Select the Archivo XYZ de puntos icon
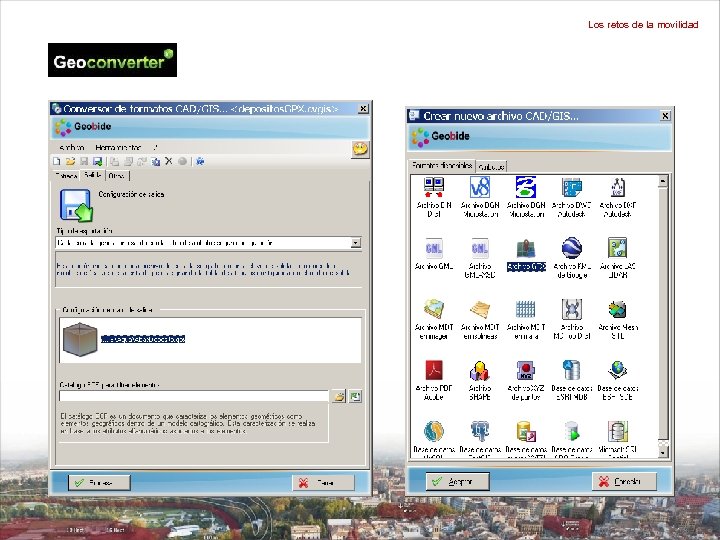The width and height of the screenshot is (720, 540). (x=526, y=371)
